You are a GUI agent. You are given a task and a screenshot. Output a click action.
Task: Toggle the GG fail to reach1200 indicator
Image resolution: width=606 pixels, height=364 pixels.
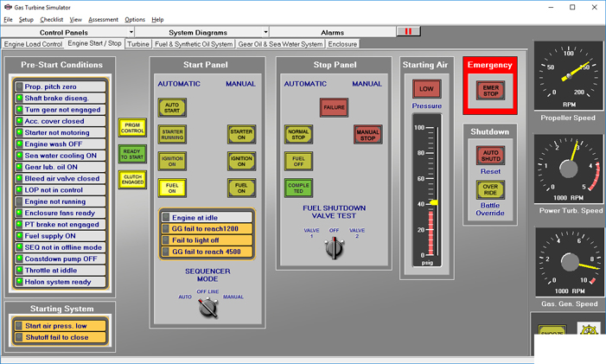[166, 229]
